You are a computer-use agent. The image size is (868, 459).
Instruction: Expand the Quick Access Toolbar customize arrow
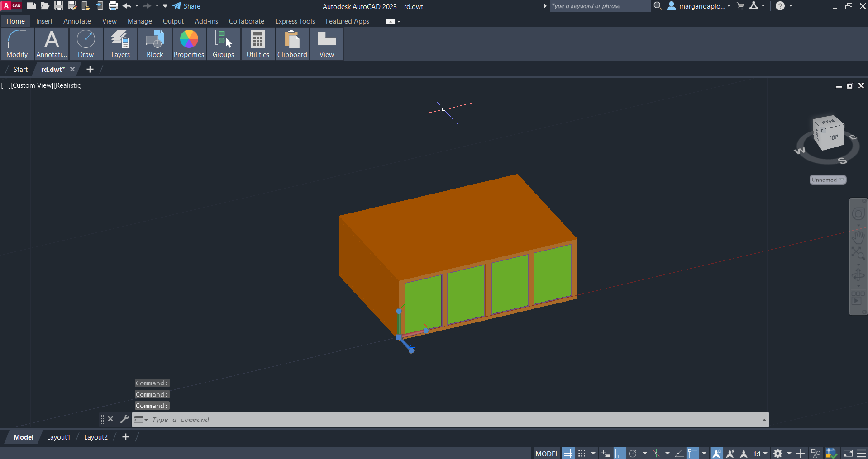tap(165, 6)
